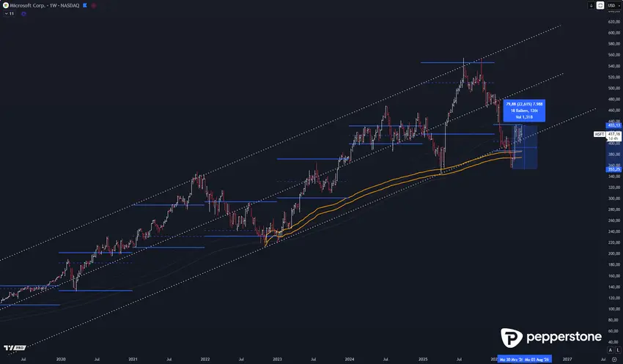
Task: Click the Microsoft logo beside the chart title
Action: pyautogui.click(x=6, y=6)
